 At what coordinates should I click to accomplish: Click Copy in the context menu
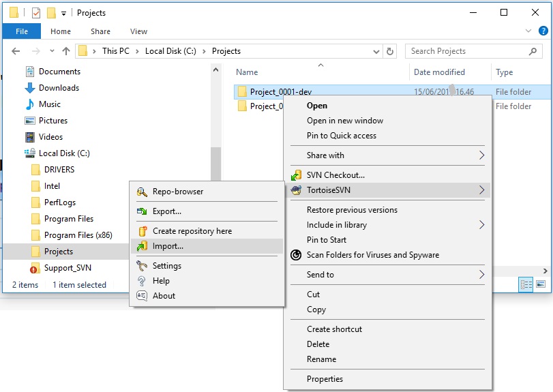pos(387,310)
